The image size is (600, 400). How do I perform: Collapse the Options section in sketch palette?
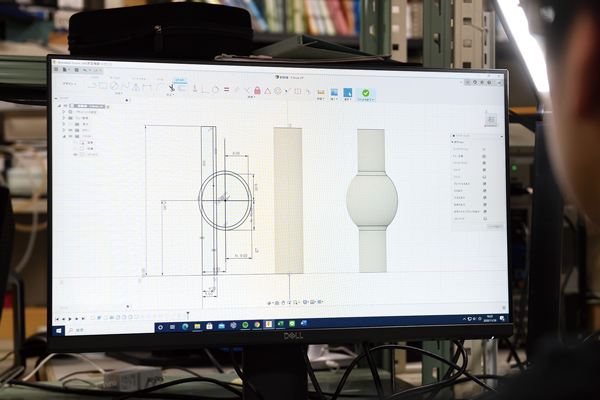click(x=452, y=142)
